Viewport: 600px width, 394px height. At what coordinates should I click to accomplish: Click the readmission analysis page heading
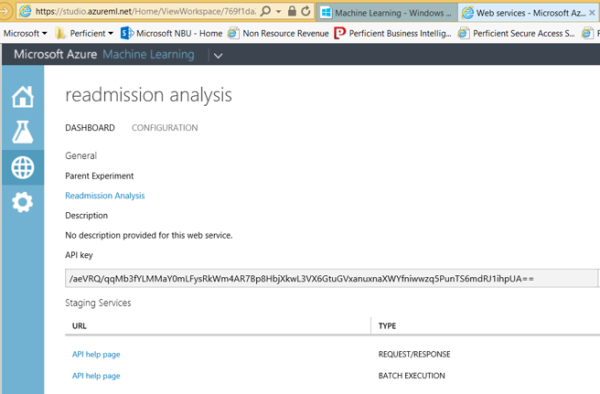pyautogui.click(x=148, y=95)
